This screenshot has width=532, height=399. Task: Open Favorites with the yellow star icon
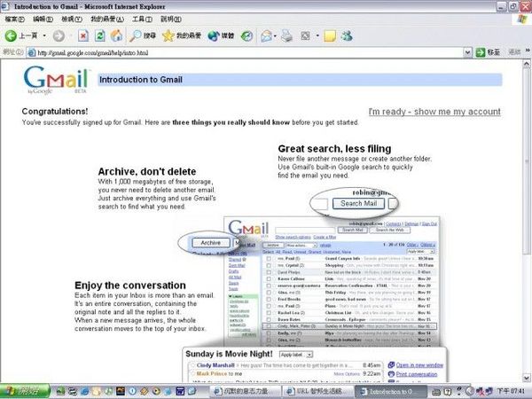(x=182, y=35)
